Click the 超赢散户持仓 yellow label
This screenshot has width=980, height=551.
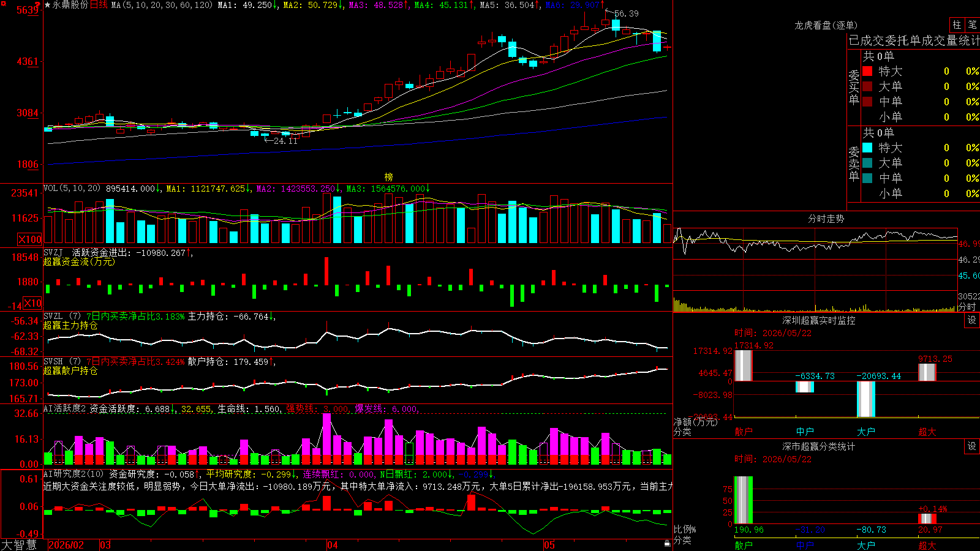tap(70, 370)
